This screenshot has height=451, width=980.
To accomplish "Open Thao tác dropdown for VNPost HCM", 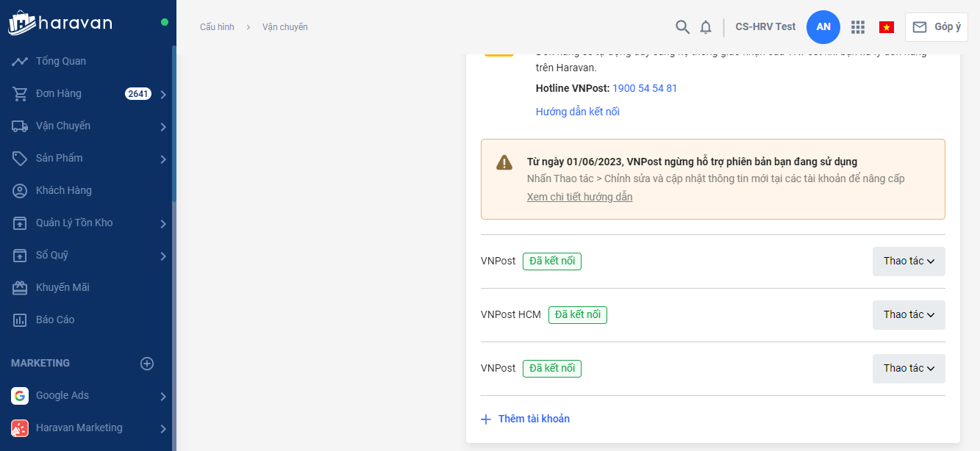I will [909, 315].
